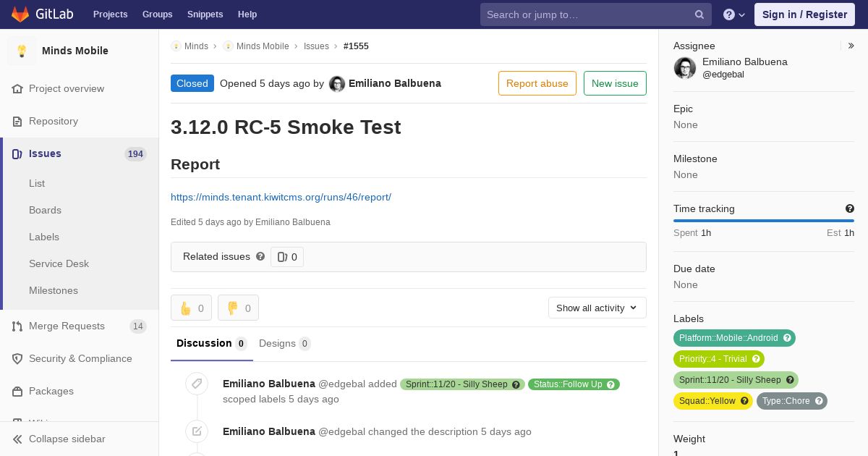868x456 pixels.
Task: Click the Time tracking help icon
Action: pyautogui.click(x=850, y=208)
